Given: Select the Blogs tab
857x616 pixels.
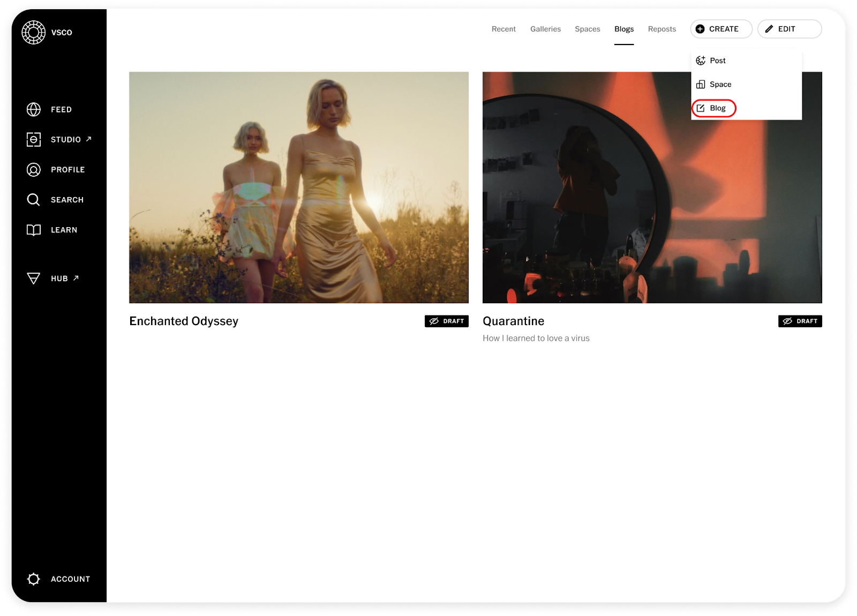Looking at the screenshot, I should point(624,29).
